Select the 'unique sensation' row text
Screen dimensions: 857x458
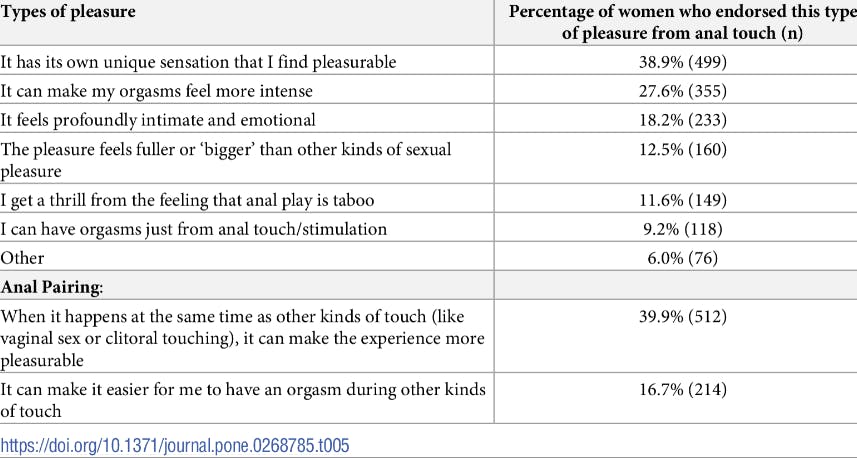198,62
